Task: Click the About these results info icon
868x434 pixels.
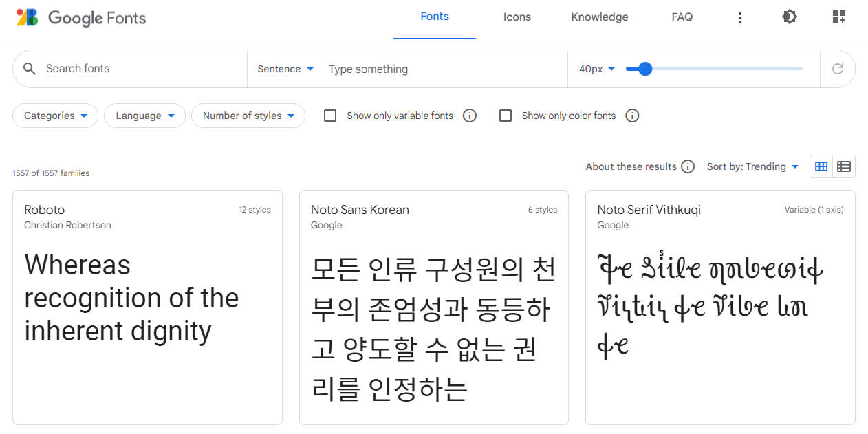Action: (x=688, y=166)
